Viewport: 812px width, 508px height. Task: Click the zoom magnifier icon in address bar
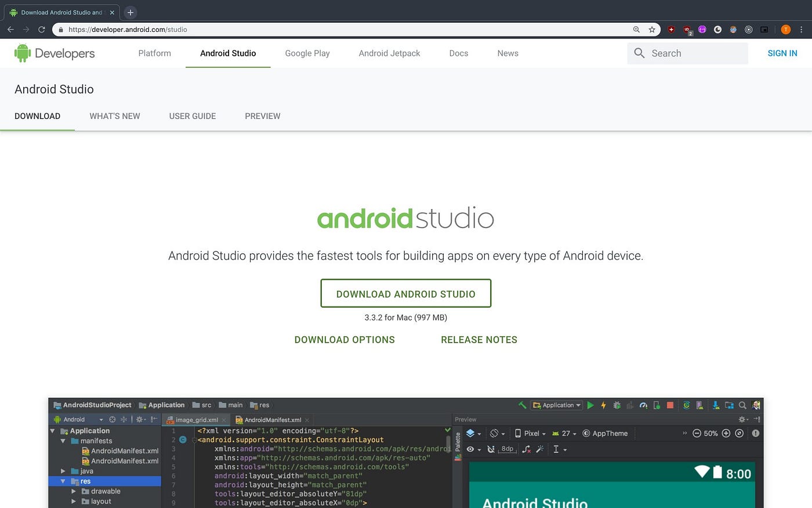pyautogui.click(x=636, y=30)
